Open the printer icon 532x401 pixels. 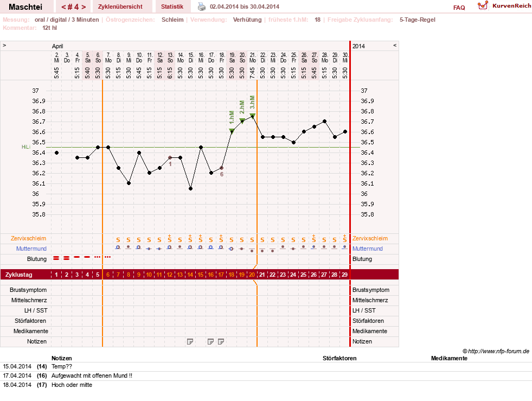pyautogui.click(x=202, y=7)
